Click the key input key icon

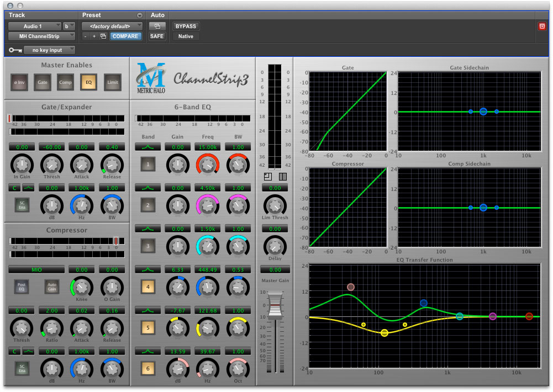pyautogui.click(x=15, y=50)
